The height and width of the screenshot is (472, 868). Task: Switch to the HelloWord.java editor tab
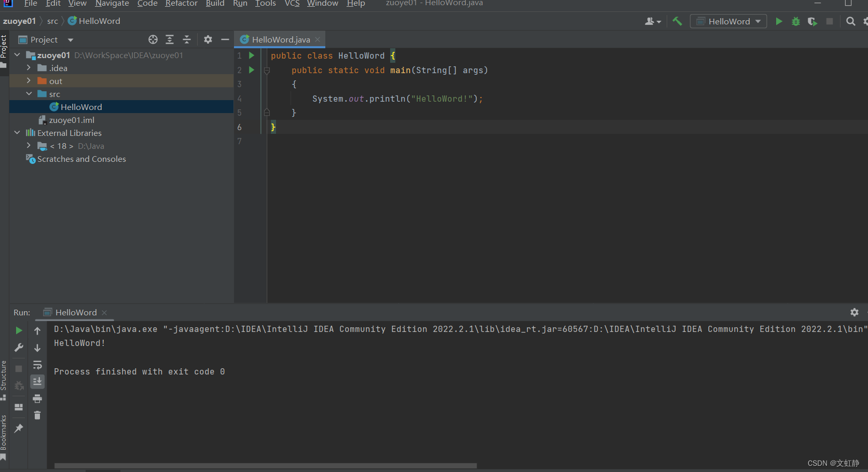pos(280,39)
